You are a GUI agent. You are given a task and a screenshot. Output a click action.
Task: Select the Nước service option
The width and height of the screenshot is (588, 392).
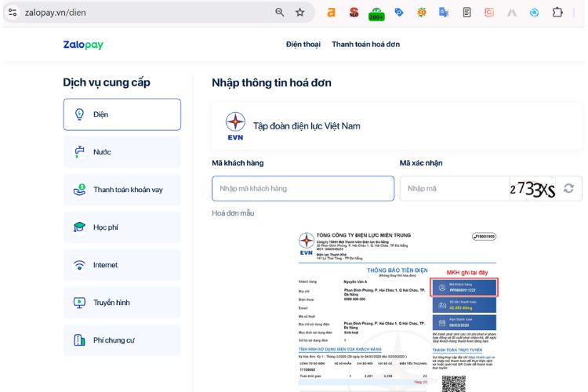pos(122,152)
